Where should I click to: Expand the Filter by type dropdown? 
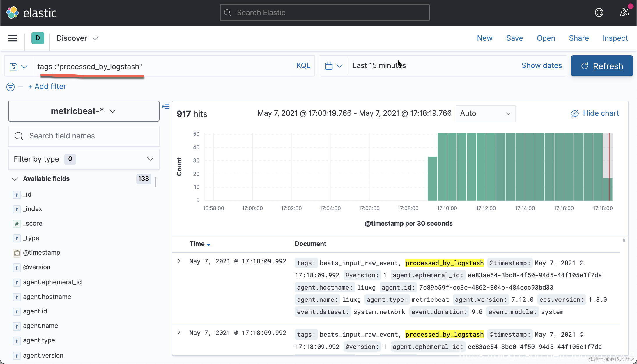84,159
